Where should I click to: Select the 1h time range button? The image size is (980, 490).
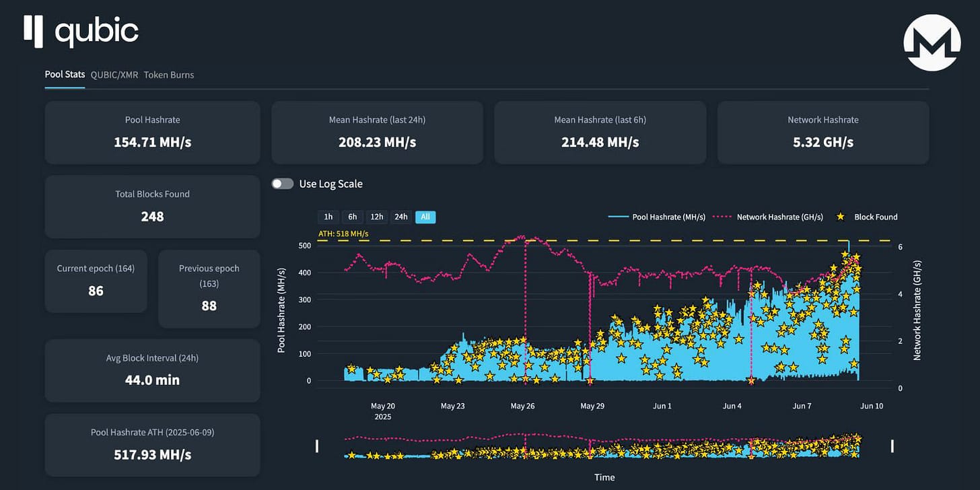point(328,217)
